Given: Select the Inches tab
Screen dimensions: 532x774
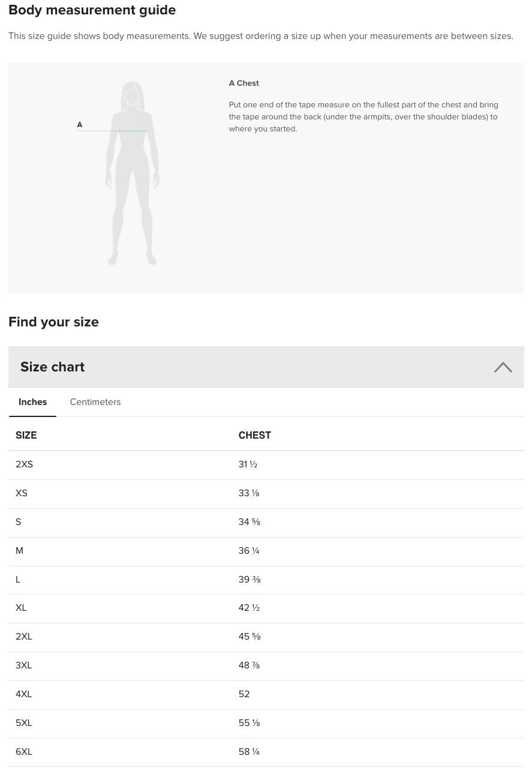Looking at the screenshot, I should pyautogui.click(x=32, y=402).
